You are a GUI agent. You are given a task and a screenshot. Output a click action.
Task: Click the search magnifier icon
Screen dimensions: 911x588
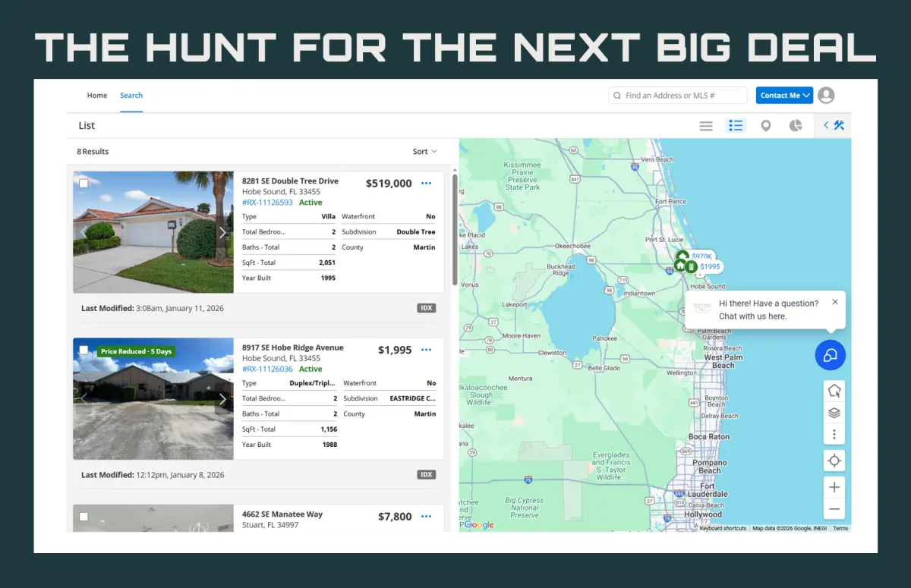(617, 96)
